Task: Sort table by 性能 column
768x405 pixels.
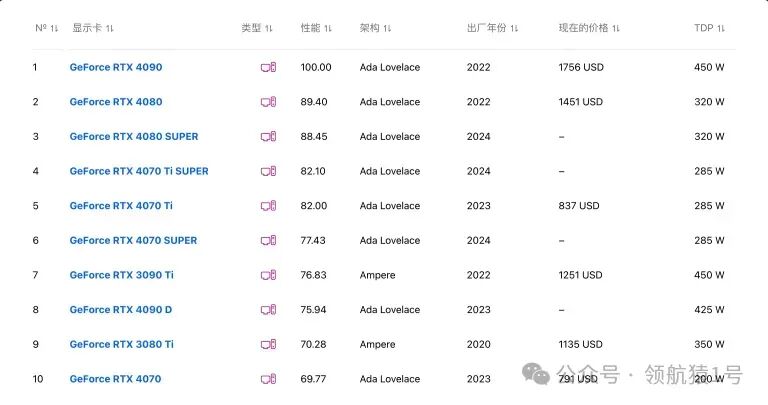Action: click(x=316, y=28)
